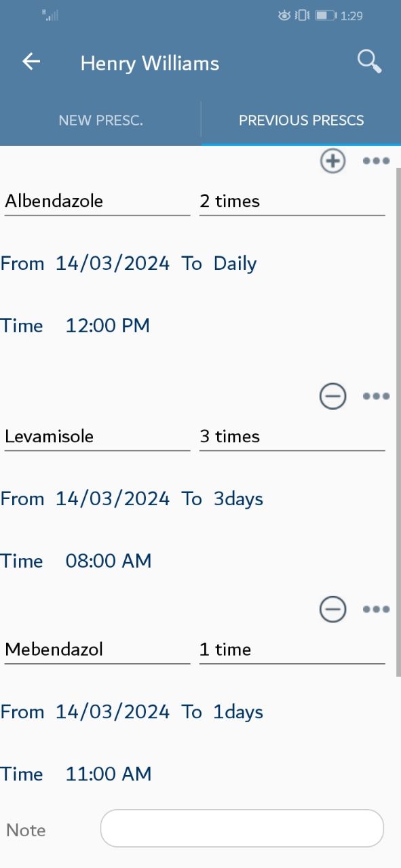Open the search magnifier icon
Viewport: 401px width, 868px height.
(370, 62)
